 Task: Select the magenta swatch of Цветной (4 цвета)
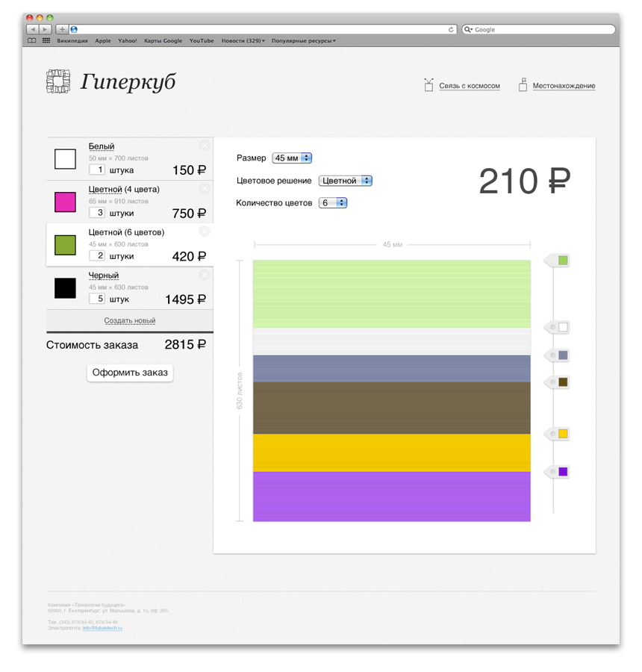pyautogui.click(x=65, y=202)
